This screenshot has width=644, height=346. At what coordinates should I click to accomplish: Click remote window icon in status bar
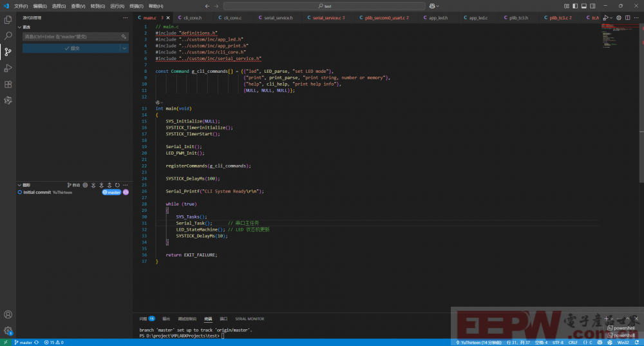point(5,342)
